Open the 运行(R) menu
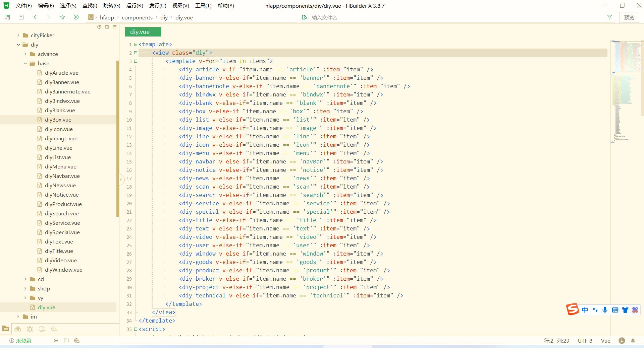 [x=135, y=6]
